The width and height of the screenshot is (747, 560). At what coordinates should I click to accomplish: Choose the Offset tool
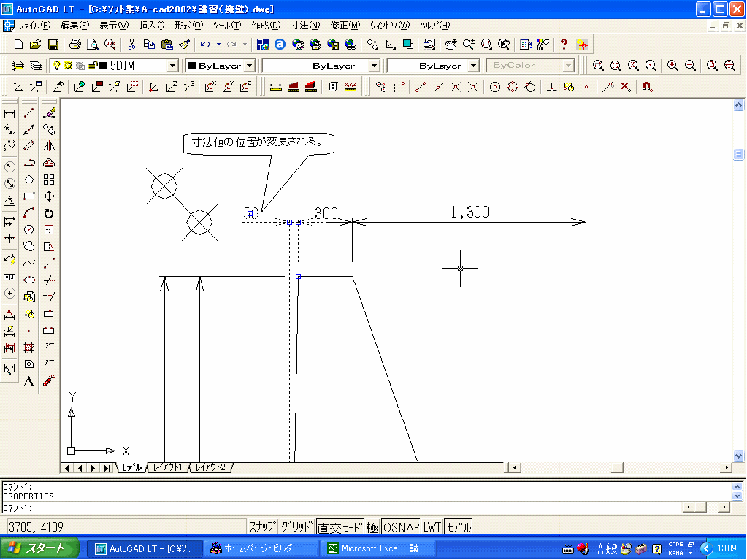pyautogui.click(x=49, y=163)
